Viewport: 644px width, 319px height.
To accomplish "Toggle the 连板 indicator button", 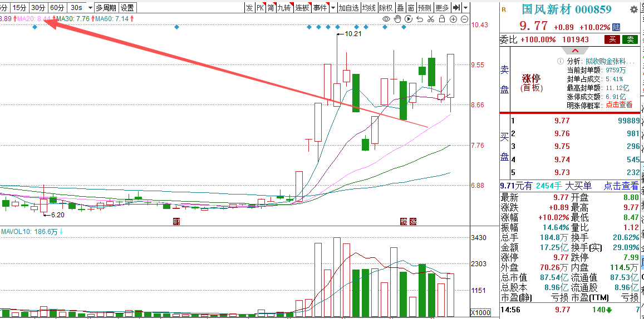I will (x=303, y=8).
